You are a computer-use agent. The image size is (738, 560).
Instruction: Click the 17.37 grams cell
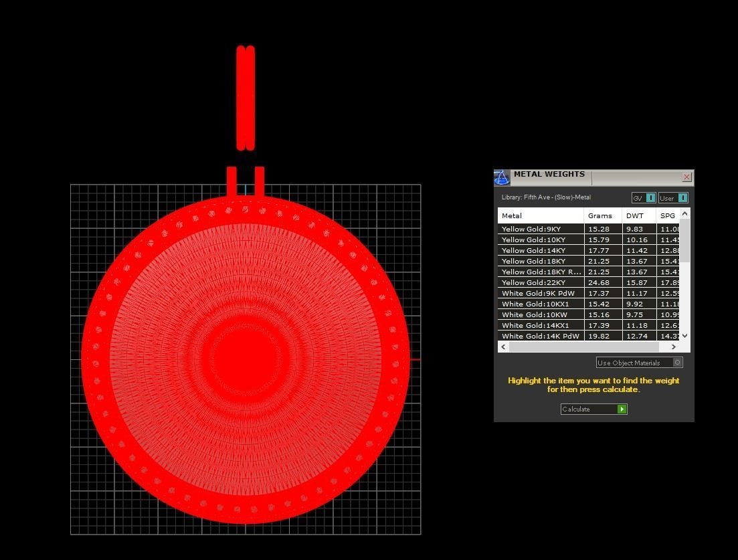pos(603,293)
